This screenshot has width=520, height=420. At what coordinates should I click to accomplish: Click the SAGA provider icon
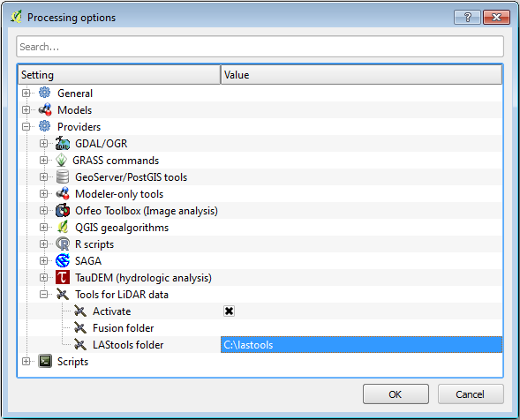coord(63,260)
